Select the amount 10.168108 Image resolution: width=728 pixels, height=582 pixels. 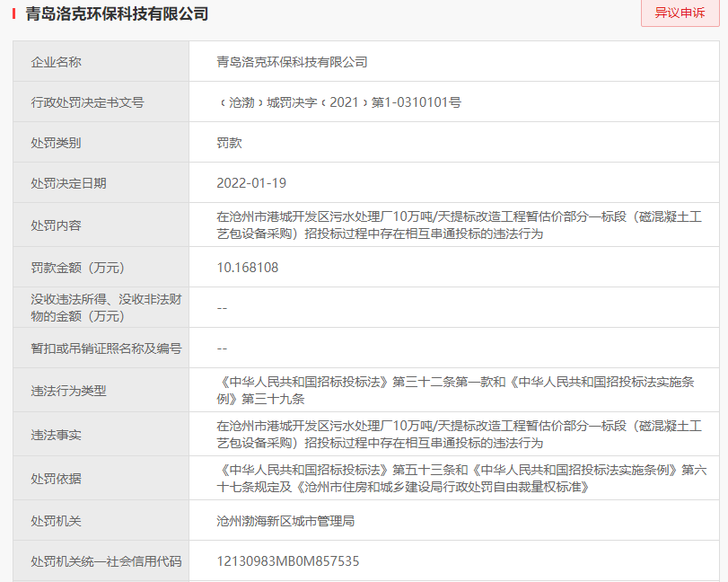coord(248,268)
